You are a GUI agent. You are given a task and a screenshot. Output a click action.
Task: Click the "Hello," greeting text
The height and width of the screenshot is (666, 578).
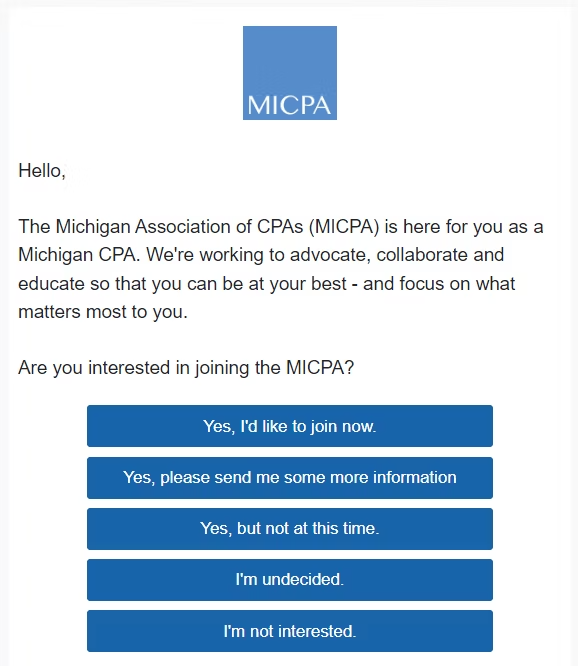(x=42, y=171)
